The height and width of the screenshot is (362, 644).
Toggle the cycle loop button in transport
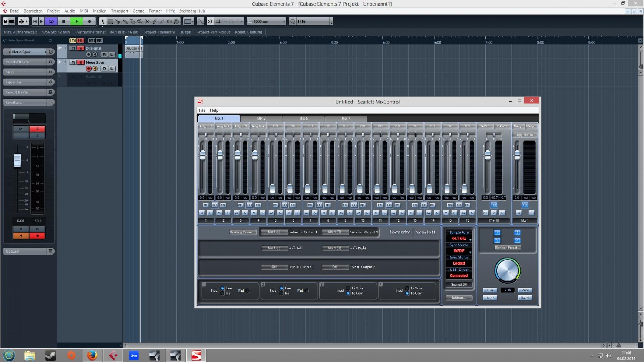tap(52, 21)
